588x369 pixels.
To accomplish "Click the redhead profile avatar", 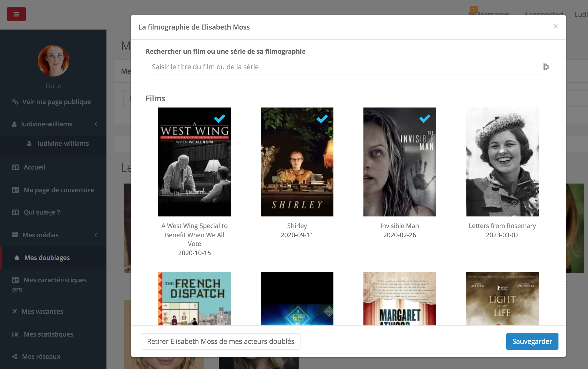I will pyautogui.click(x=53, y=61).
